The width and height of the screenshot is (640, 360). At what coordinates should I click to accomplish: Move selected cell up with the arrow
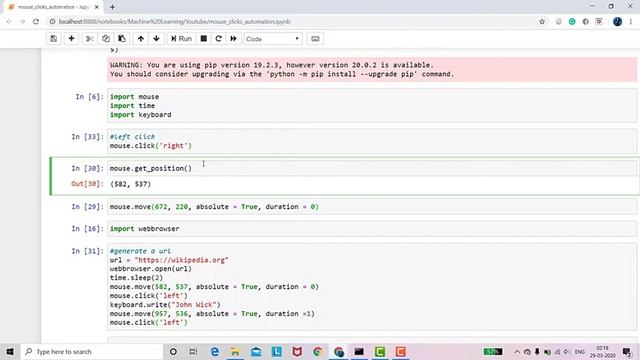[x=141, y=39]
